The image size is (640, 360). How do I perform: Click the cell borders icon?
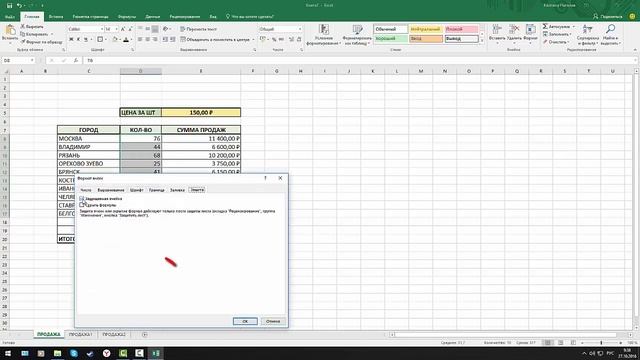(100, 40)
